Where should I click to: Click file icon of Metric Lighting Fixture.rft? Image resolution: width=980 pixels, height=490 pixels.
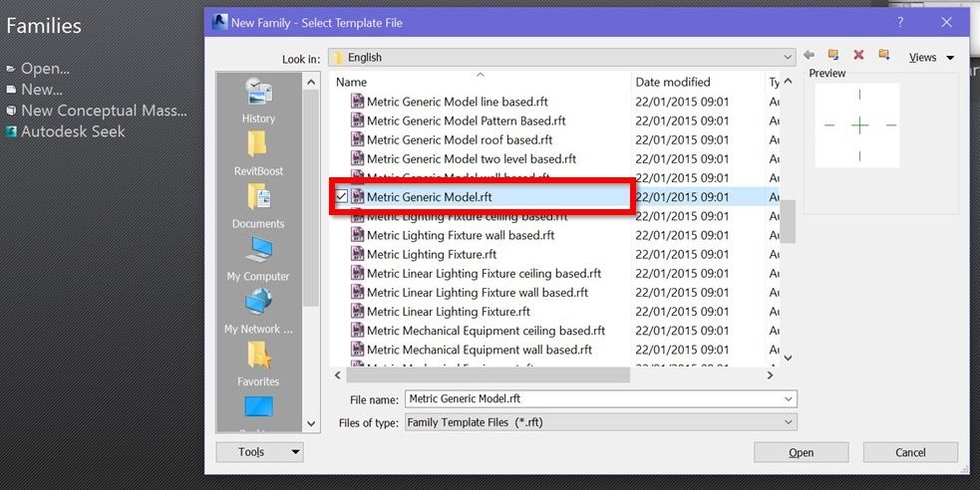[358, 254]
